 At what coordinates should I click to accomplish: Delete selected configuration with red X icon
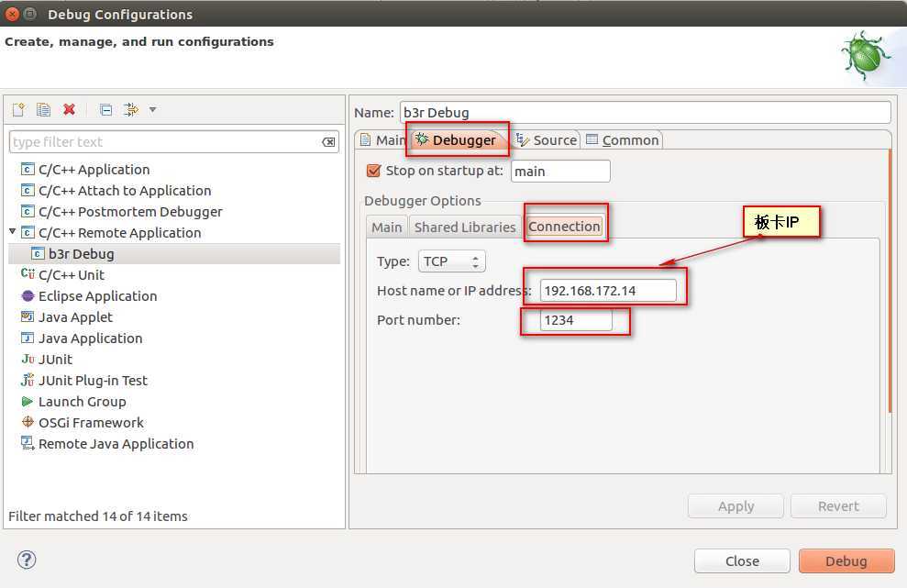click(69, 110)
